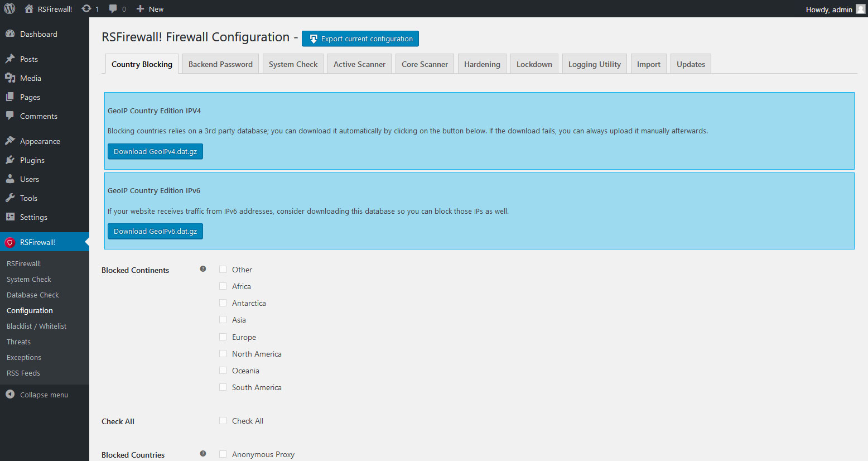Switch to the Hardening tab

[482, 64]
